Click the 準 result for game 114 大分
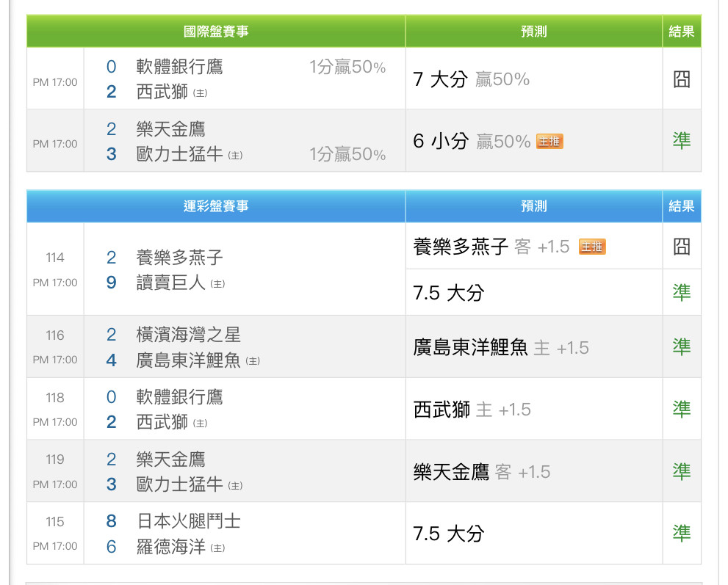This screenshot has width=728, height=585. (x=682, y=293)
